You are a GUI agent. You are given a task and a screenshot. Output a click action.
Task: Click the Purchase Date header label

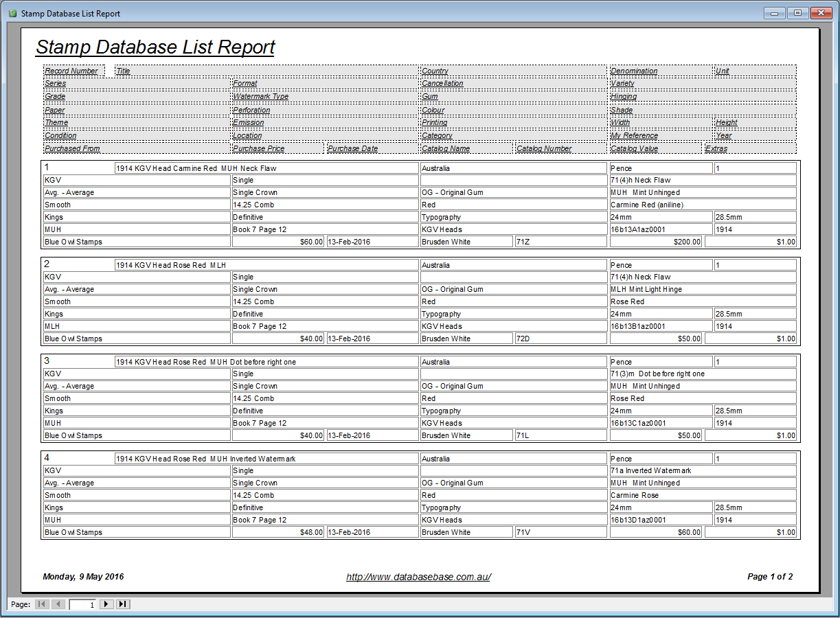tap(353, 148)
